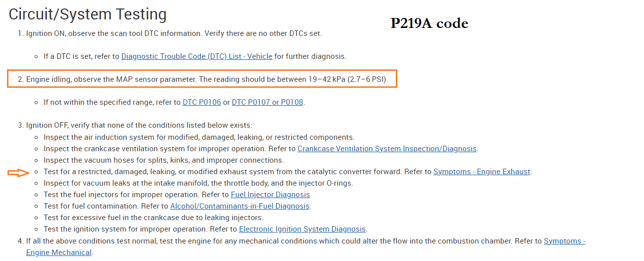Image resolution: width=644 pixels, height=261 pixels.
Task: Click step 1 about scan tool DTC information
Action: 173,33
